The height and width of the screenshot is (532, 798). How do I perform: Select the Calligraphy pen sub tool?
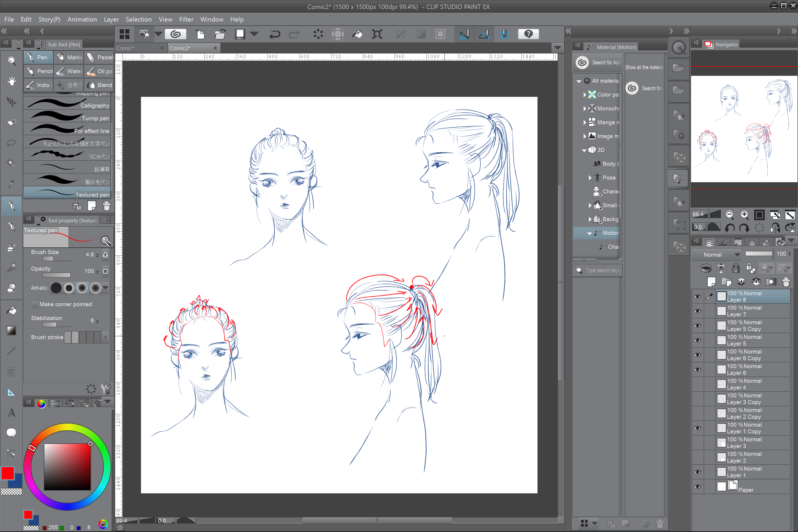pyautogui.click(x=68, y=105)
